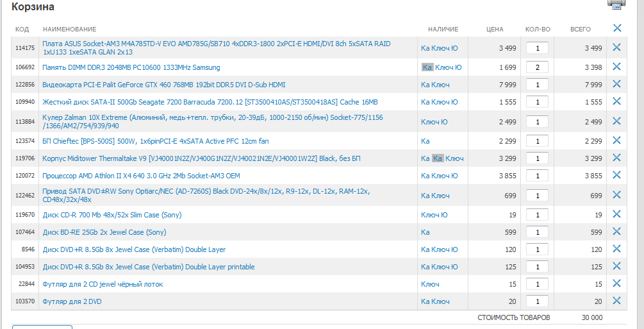Click the КОД column header
Screen dimensions: 644x329
[x=22, y=30]
